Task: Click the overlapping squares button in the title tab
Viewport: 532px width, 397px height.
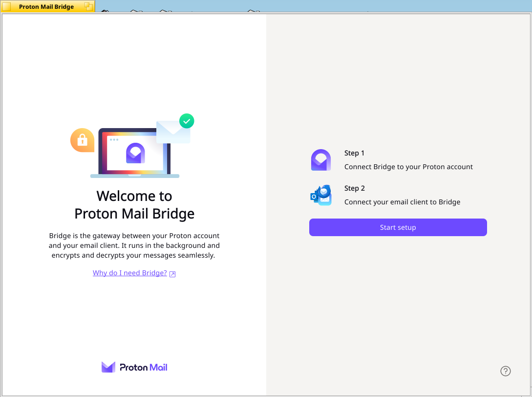Action: click(88, 6)
